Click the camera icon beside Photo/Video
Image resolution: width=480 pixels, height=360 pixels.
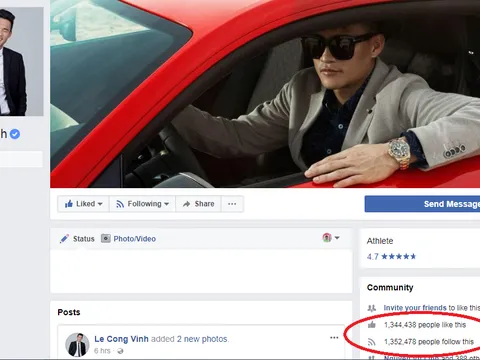point(106,238)
